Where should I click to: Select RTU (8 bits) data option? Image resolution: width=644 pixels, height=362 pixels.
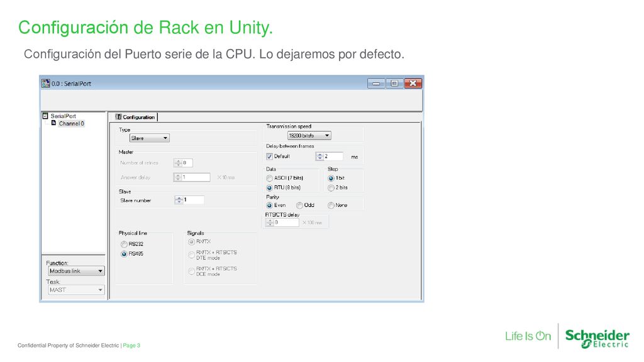(x=269, y=187)
